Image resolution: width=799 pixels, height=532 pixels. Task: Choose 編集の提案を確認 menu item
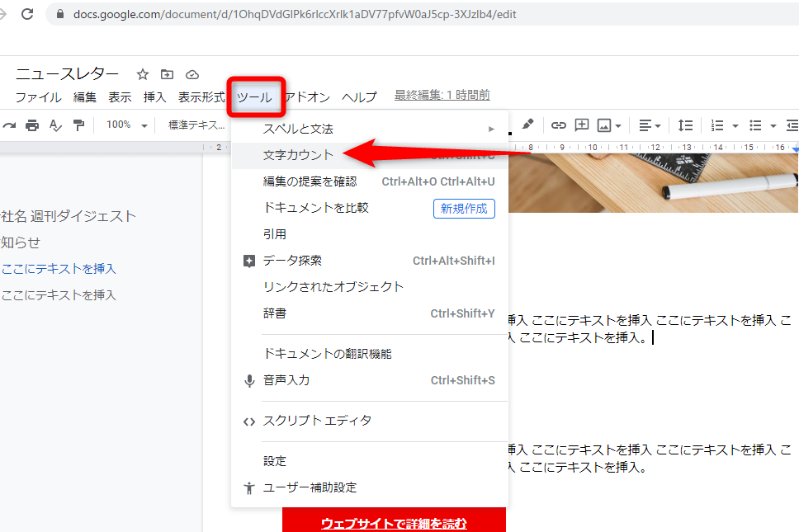point(370,181)
